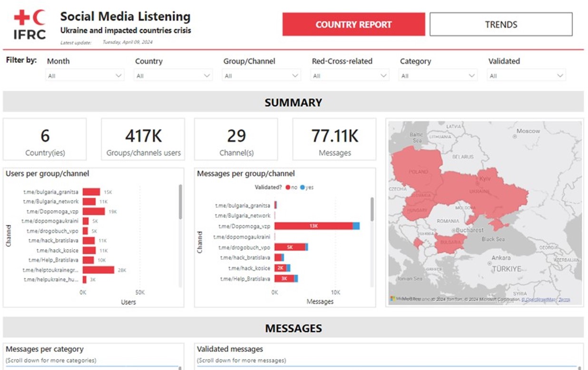
Task: Click the IFRC Red Cross logo
Action: [x=29, y=25]
